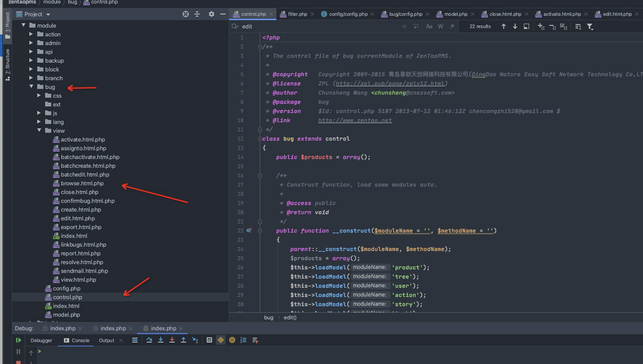Image resolution: width=643 pixels, height=364 pixels.
Task: Fold the class bug block at line 12
Action: (x=260, y=139)
